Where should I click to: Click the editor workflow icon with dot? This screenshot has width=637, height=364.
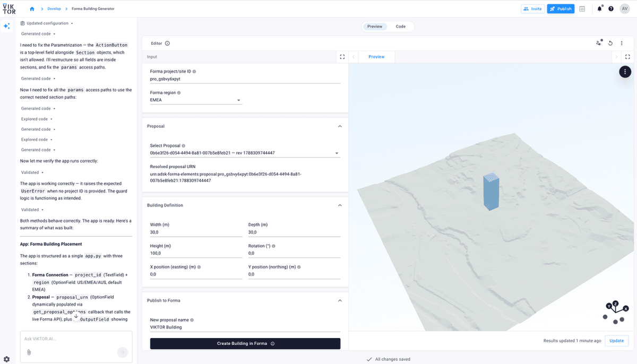pos(599,43)
